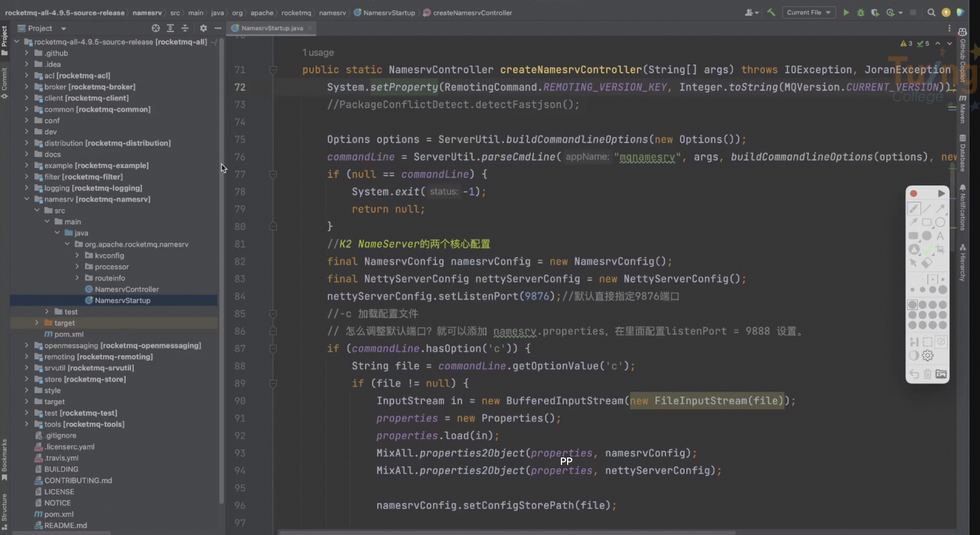Viewport: 980px width, 535px height.
Task: Open the GitHub Copilot side panel
Action: (963, 55)
